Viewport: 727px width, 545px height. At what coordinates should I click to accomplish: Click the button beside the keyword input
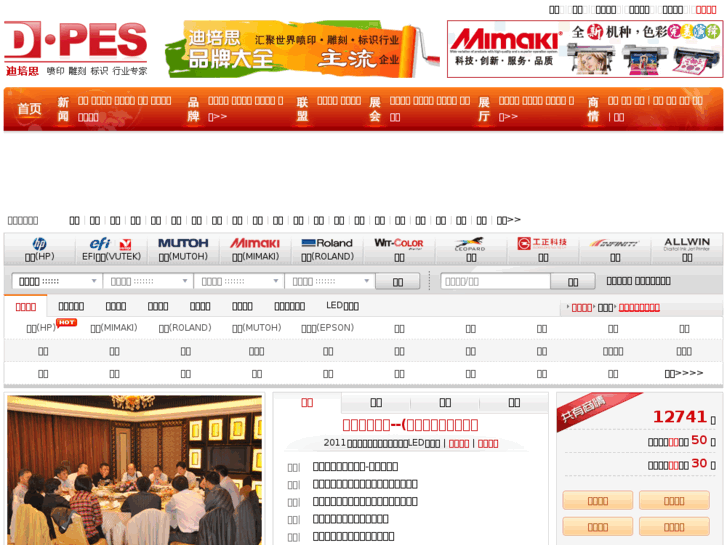[x=573, y=282]
